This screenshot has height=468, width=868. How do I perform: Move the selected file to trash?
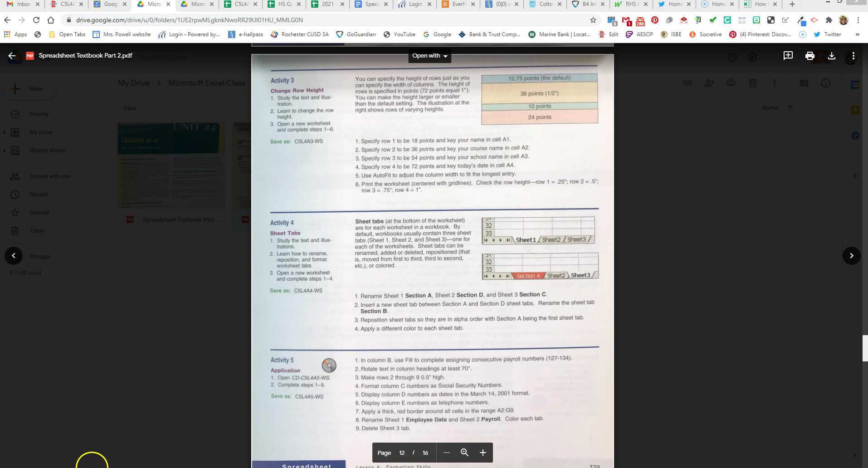[x=753, y=83]
